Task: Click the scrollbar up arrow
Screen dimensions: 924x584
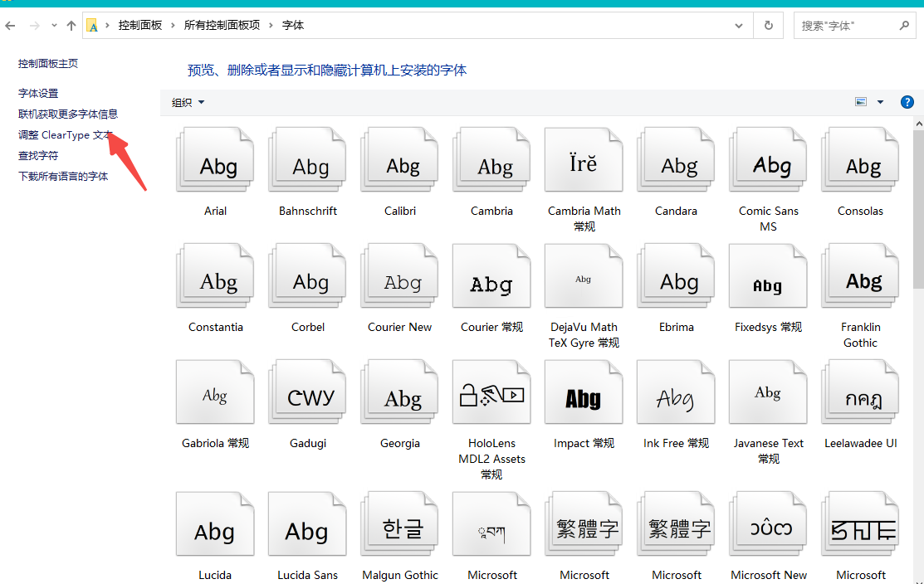Action: pos(919,124)
